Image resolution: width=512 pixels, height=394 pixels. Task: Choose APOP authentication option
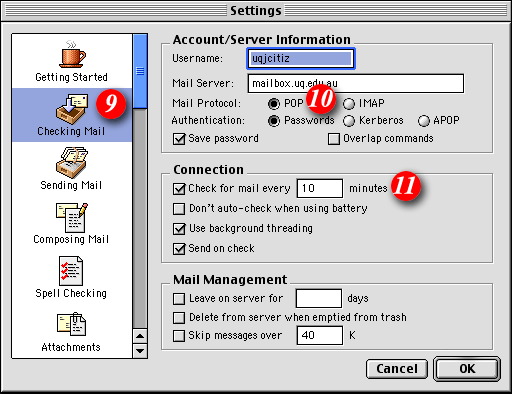coord(424,121)
